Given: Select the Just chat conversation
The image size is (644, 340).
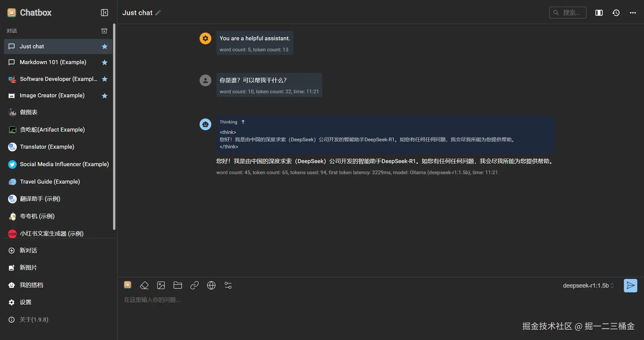Looking at the screenshot, I should 58,46.
